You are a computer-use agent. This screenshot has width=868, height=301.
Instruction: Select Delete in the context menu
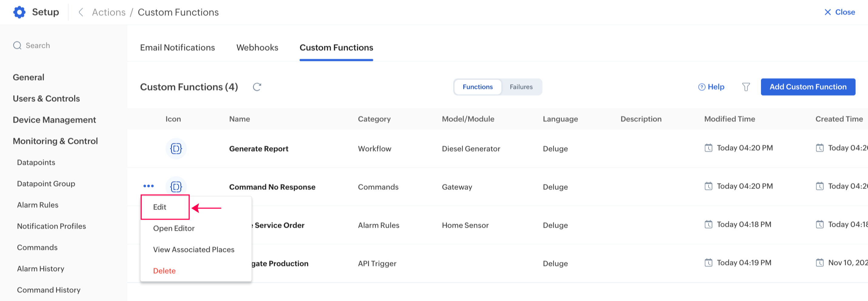(x=164, y=271)
